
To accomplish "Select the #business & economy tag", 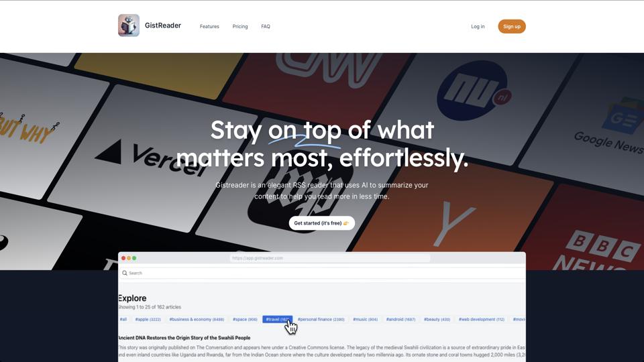I will [197, 319].
